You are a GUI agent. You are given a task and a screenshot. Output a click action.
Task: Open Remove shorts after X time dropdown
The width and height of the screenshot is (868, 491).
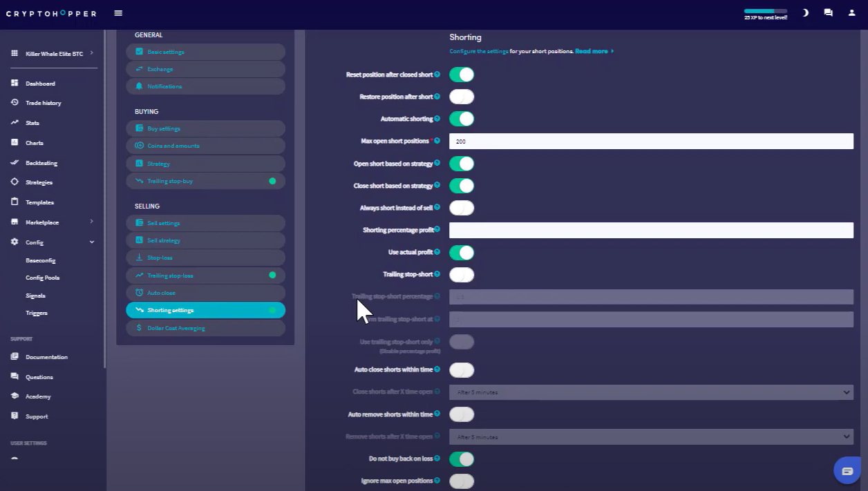click(651, 437)
